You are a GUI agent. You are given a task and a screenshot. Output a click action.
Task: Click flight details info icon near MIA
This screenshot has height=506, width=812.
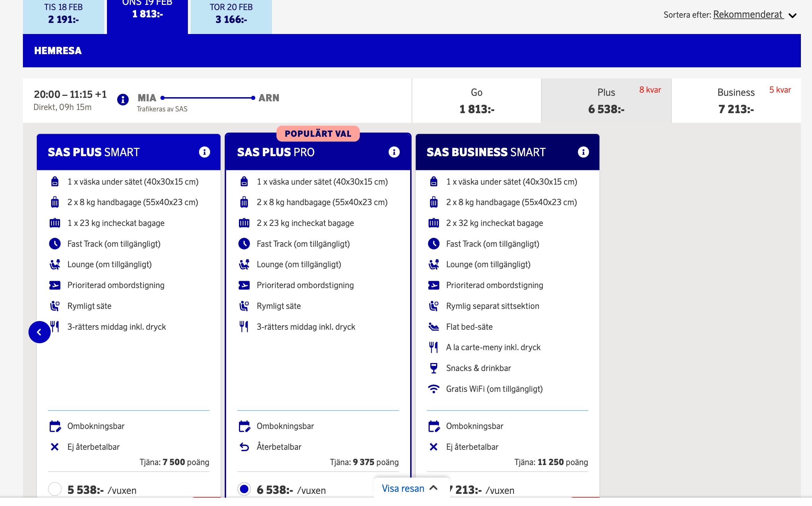click(x=123, y=100)
